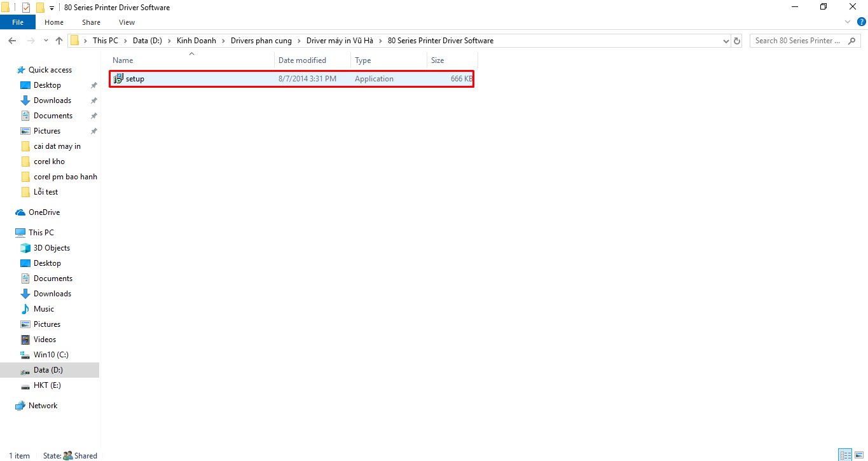Switch to the View ribbon tab
868x461 pixels.
pos(127,22)
